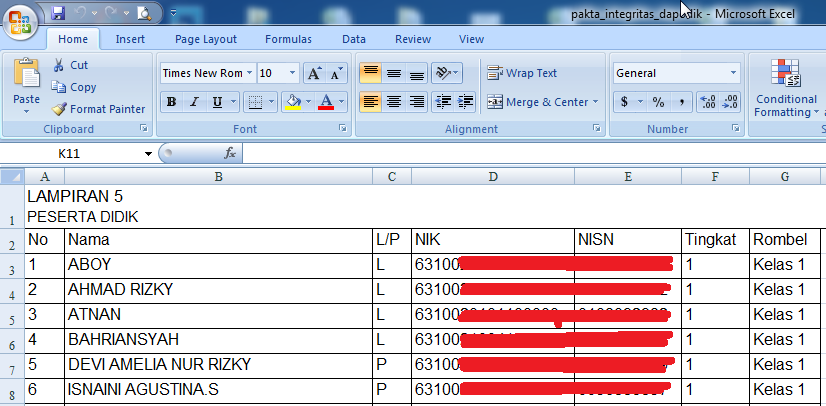Toggle Bold formatting
Screen dimensions: 826x406
pyautogui.click(x=171, y=102)
